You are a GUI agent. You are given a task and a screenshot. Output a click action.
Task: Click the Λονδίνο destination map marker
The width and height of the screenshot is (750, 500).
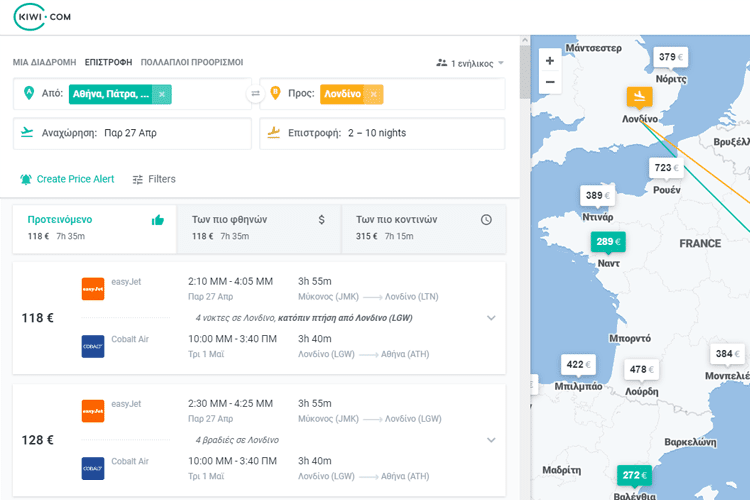[x=640, y=97]
